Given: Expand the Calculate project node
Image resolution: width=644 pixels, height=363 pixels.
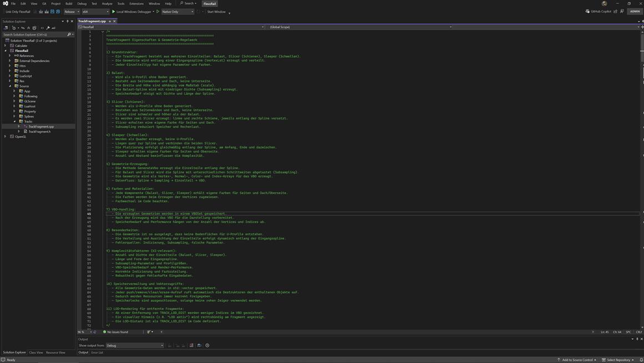Looking at the screenshot, I should (x=6, y=46).
